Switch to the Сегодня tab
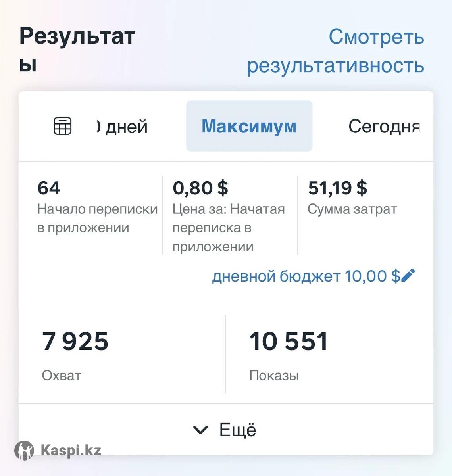Screen dimensions: 452x476 384,127
